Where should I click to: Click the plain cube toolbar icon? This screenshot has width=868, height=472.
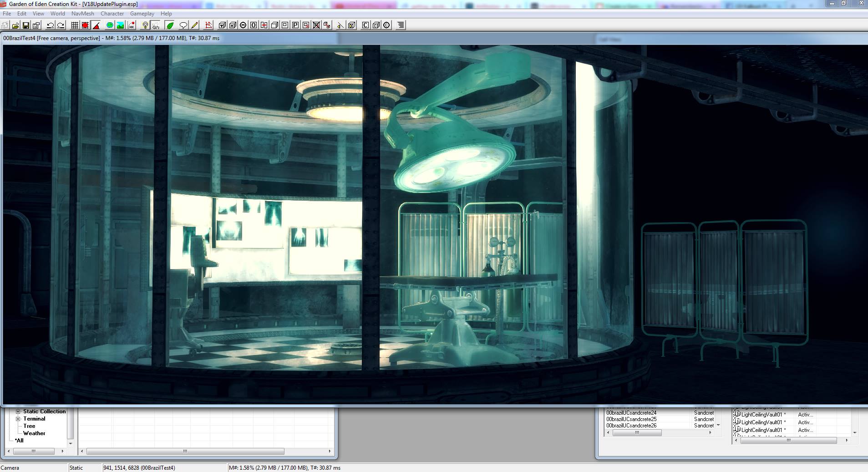tap(274, 25)
